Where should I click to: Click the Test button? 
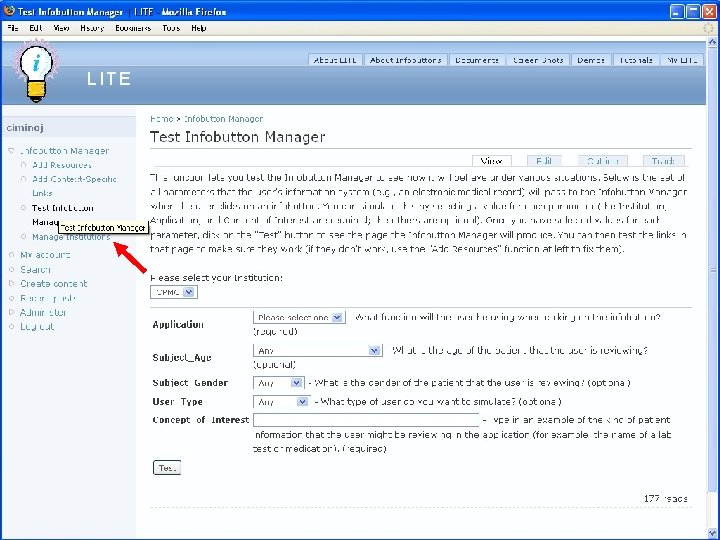coord(167,467)
